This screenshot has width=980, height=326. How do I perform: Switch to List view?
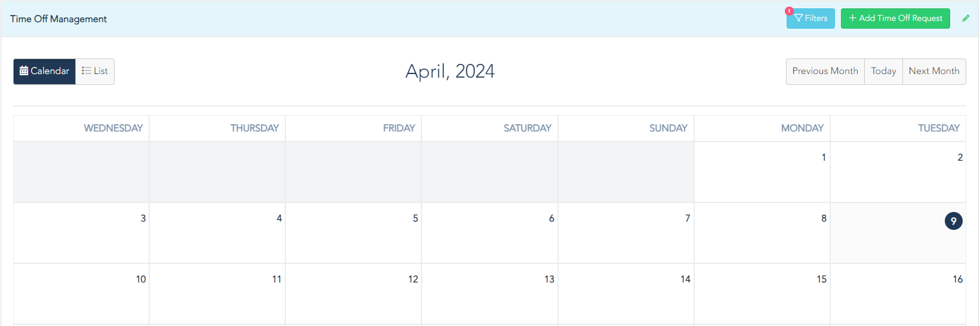pyautogui.click(x=95, y=71)
